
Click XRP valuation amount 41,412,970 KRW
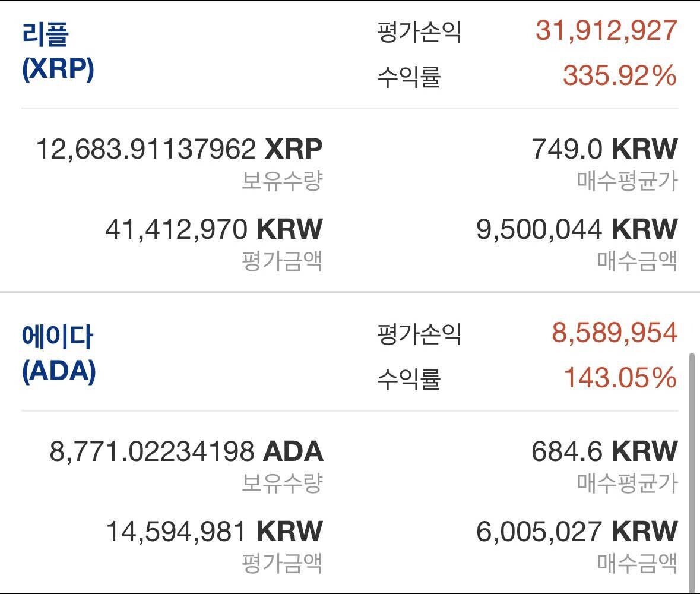click(x=214, y=229)
